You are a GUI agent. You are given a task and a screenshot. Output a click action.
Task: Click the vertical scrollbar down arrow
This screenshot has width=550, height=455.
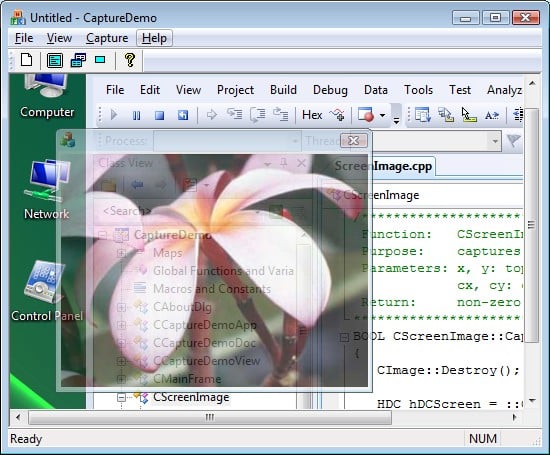tap(532, 400)
